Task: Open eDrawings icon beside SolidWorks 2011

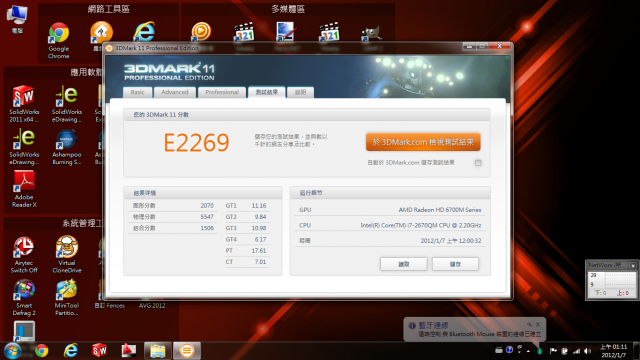Action: point(67,104)
